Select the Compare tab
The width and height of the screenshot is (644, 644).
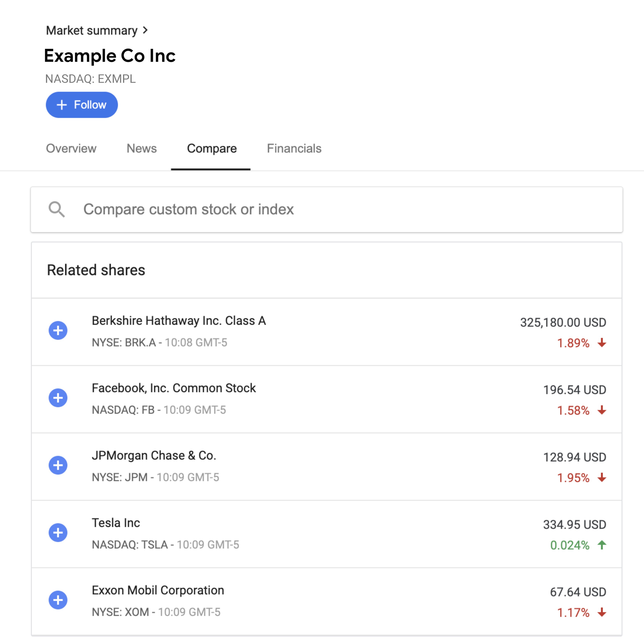212,148
